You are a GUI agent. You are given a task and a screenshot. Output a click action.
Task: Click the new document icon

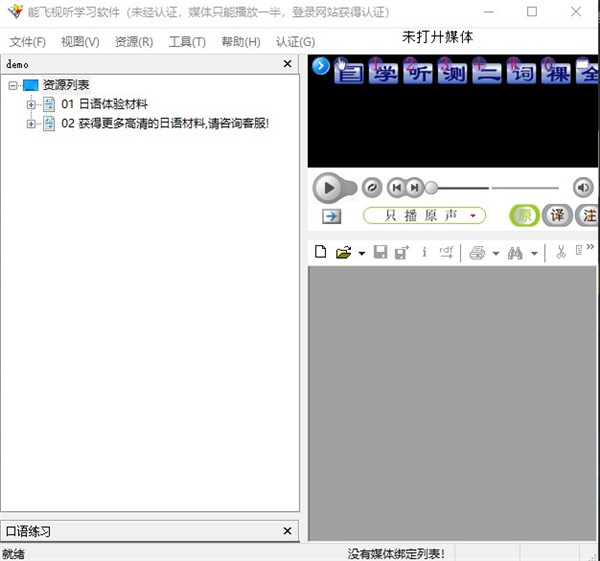coord(321,252)
